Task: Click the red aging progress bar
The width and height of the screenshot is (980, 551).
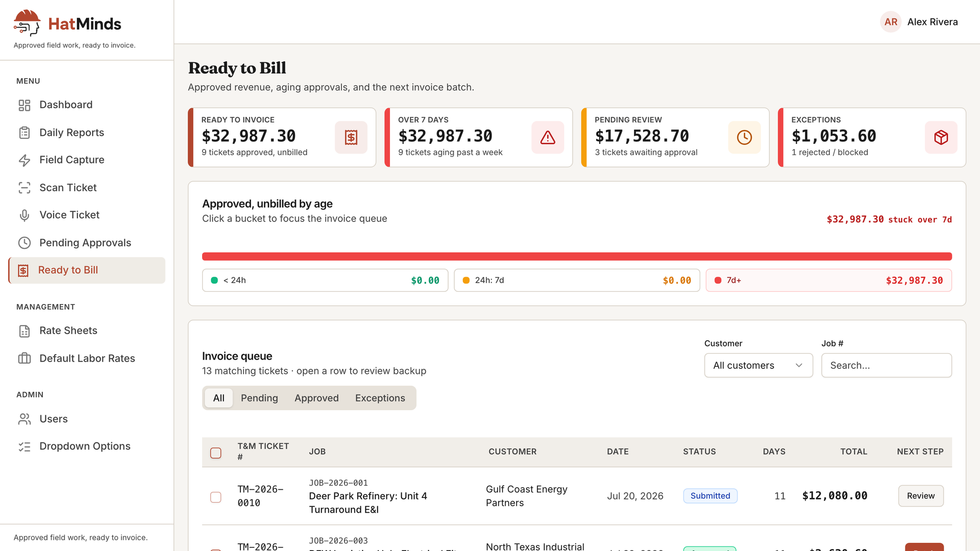Action: point(577,257)
